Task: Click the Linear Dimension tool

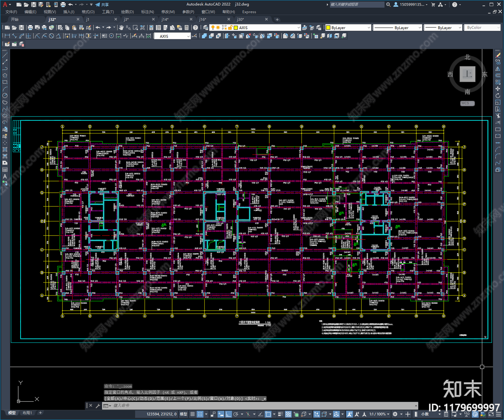Action: coord(7,36)
